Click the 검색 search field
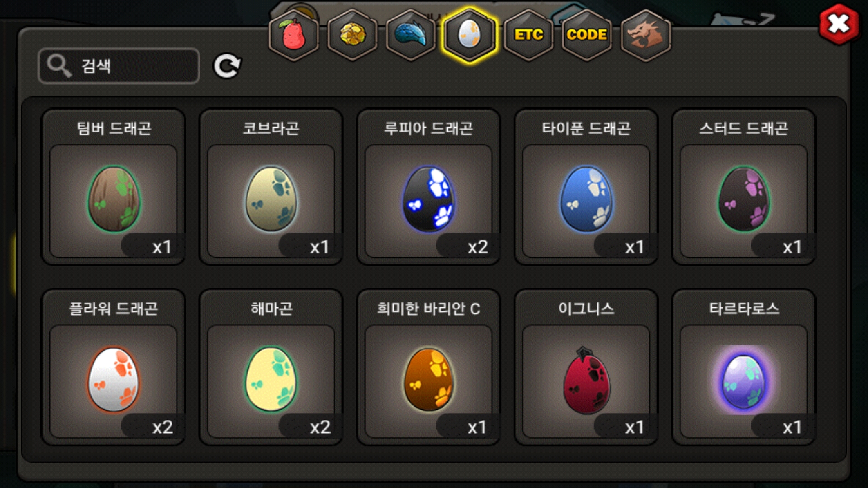This screenshot has height=488, width=868. coord(119,66)
